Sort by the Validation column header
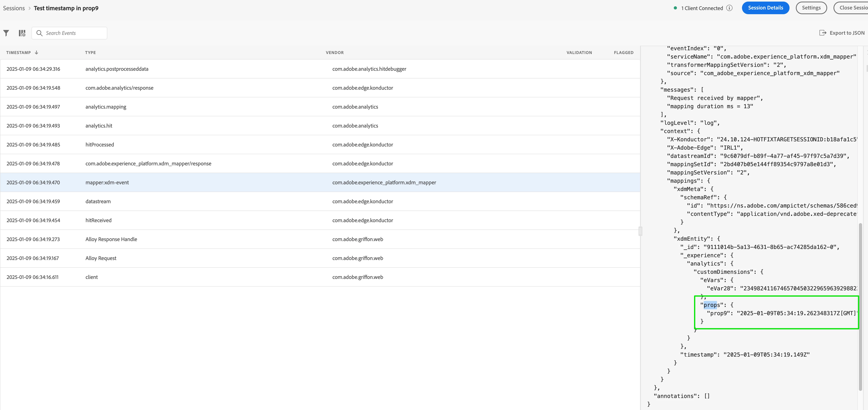 (579, 53)
